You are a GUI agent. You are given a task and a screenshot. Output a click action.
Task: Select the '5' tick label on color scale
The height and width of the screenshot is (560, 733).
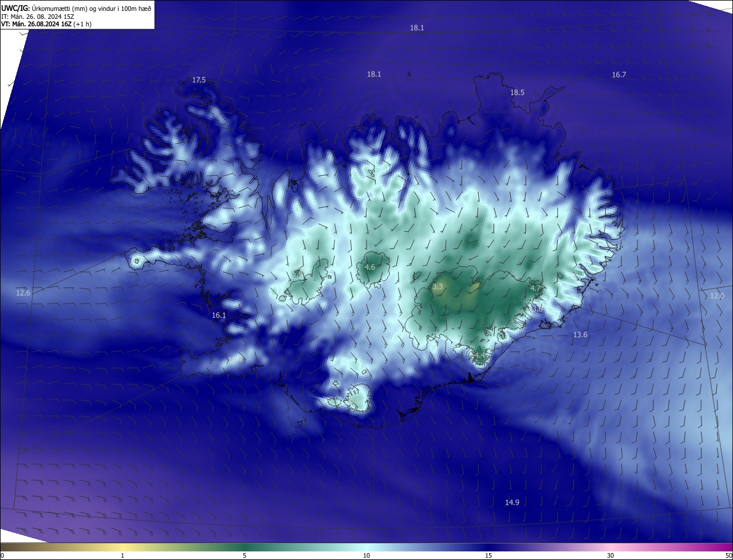245,555
